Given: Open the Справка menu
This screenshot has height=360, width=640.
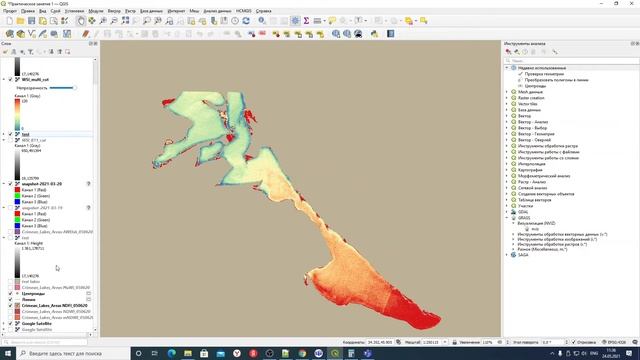Looking at the screenshot, I should pyautogui.click(x=264, y=11).
